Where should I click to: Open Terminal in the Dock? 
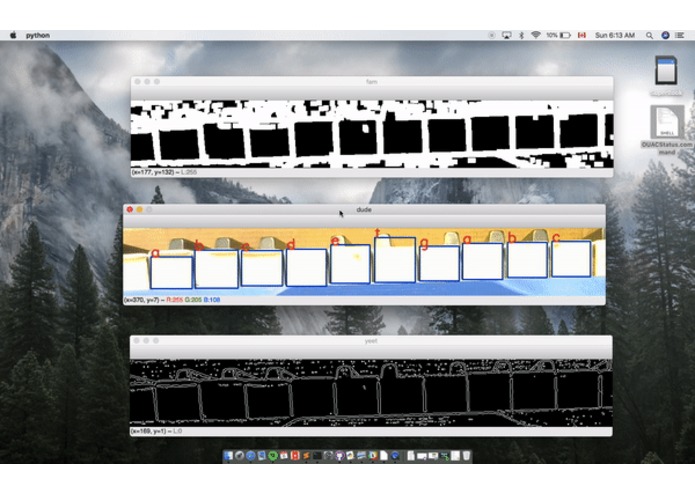point(317,455)
